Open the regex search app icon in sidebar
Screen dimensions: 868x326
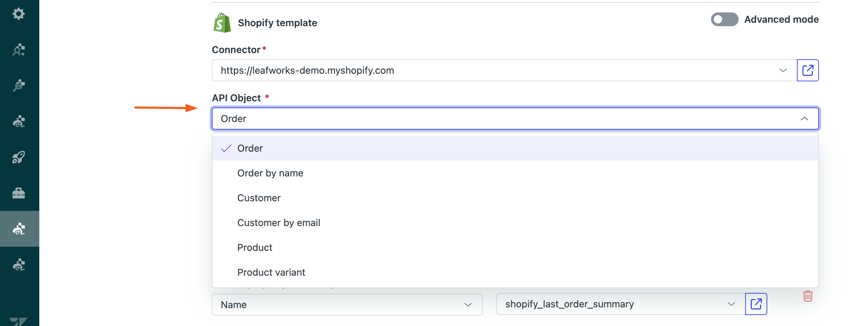pos(19,50)
